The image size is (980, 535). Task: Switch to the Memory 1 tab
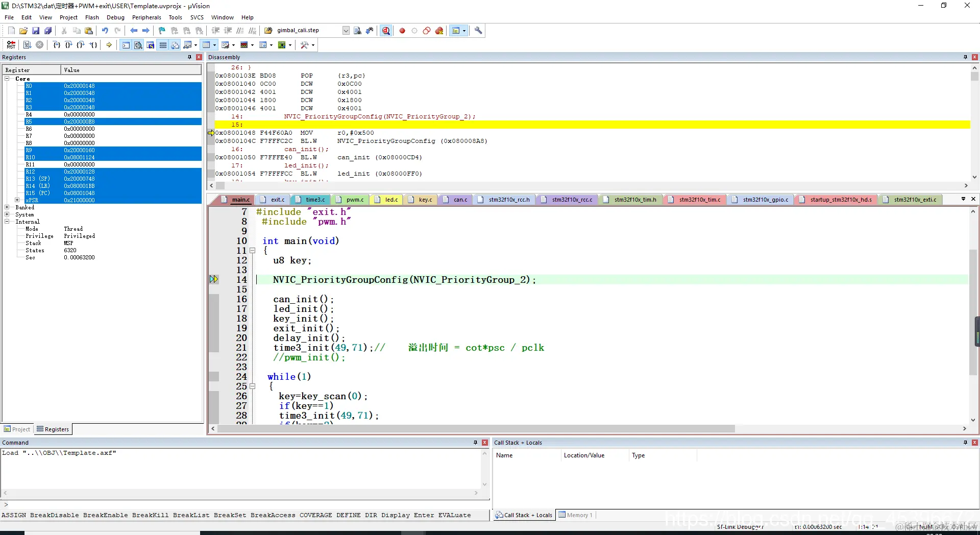point(576,515)
